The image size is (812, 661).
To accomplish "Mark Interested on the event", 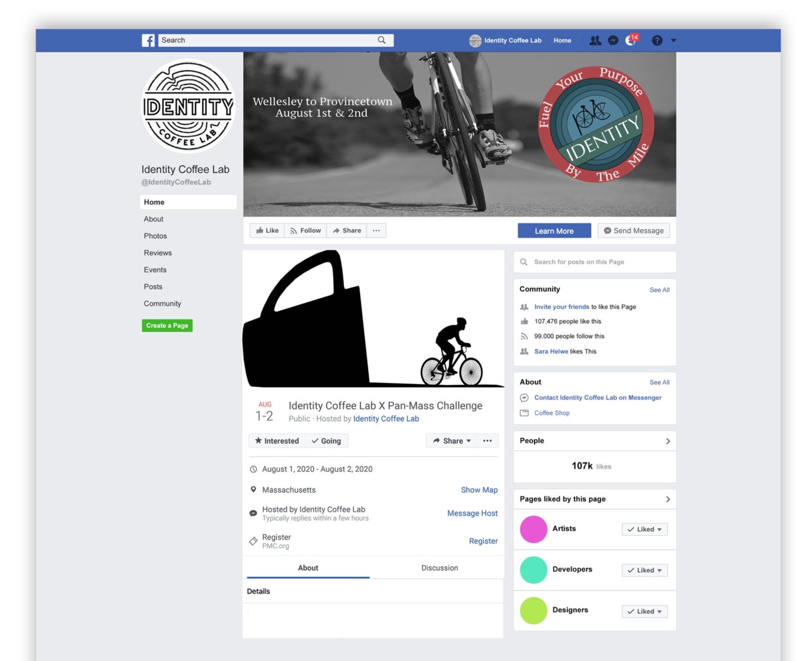I will tap(277, 441).
